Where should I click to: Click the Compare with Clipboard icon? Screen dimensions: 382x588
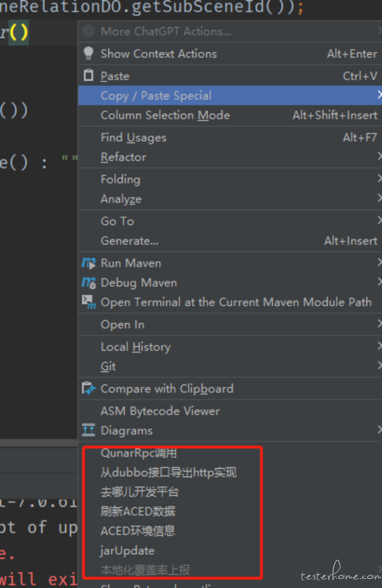[x=89, y=389]
